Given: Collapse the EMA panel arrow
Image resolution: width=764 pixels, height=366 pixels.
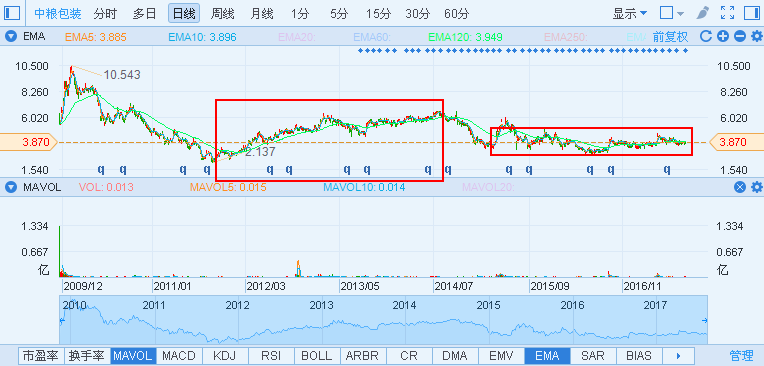Looking at the screenshot, I should [12, 36].
